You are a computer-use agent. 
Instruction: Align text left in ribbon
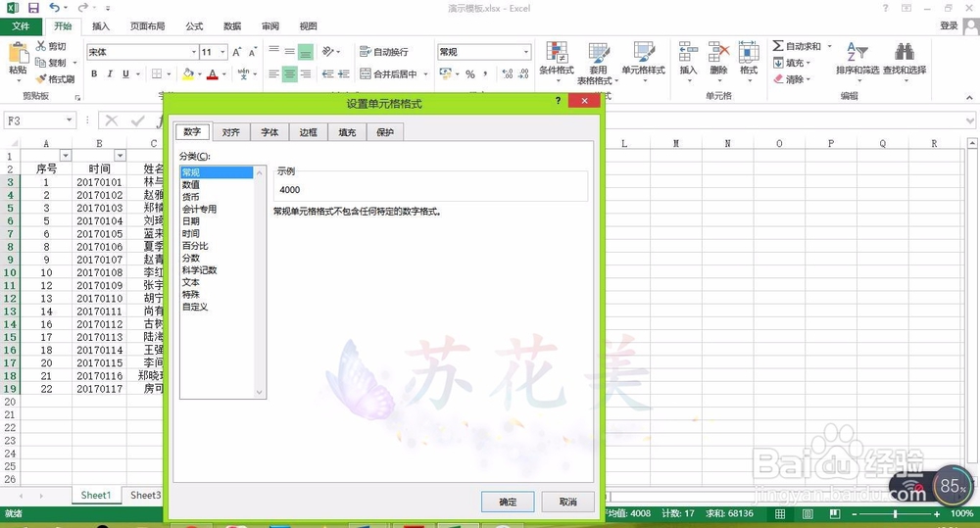[273, 73]
